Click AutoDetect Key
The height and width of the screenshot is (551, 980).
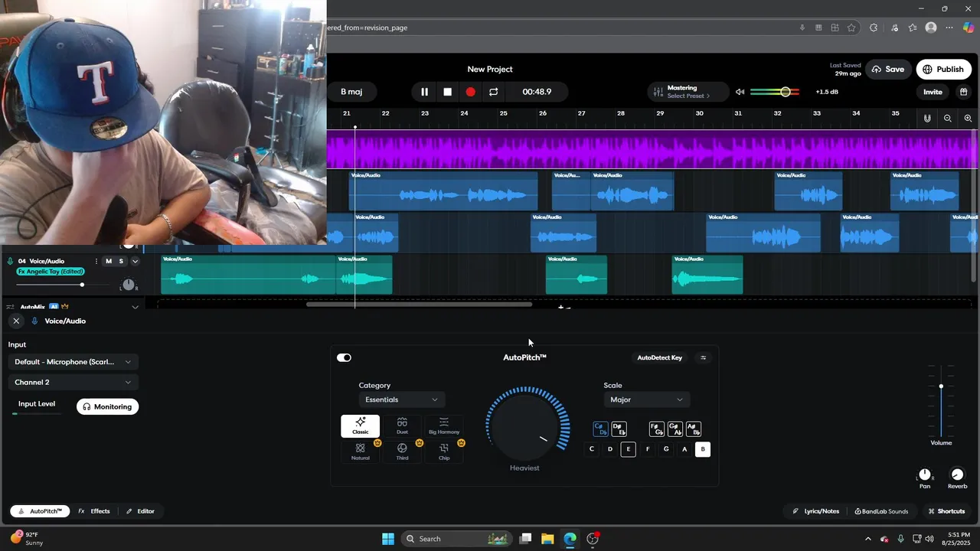660,357
